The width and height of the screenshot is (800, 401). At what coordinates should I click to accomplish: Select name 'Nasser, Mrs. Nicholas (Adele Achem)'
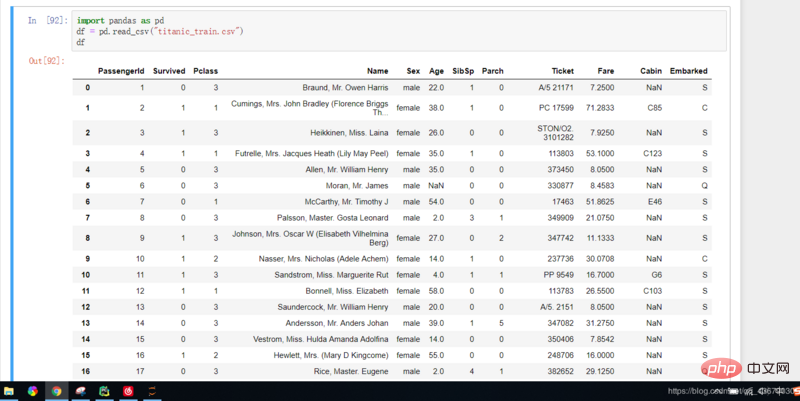click(323, 259)
